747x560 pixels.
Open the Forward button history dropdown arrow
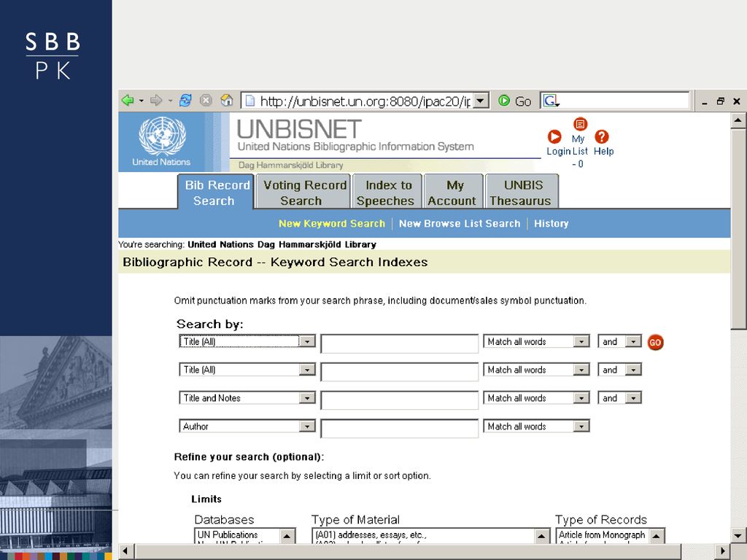(170, 101)
